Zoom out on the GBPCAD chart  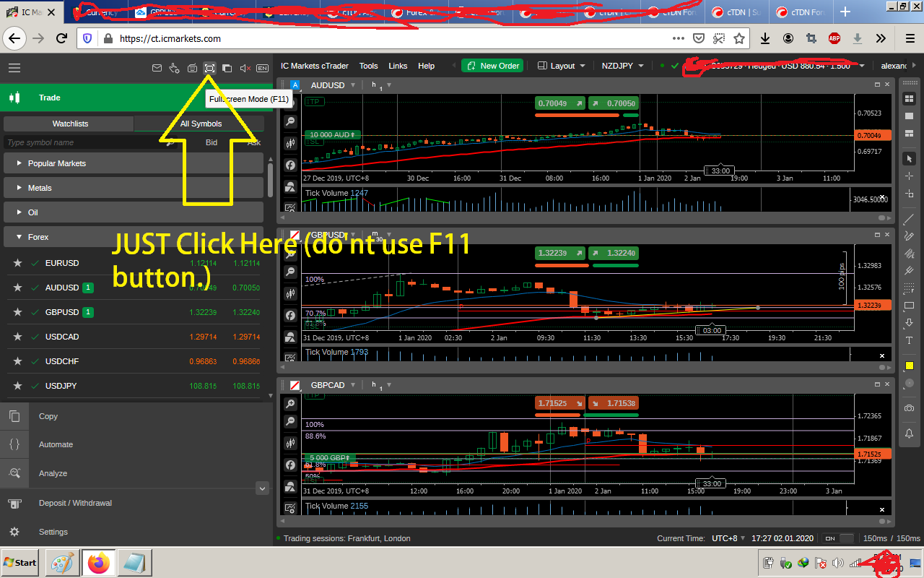pos(290,421)
